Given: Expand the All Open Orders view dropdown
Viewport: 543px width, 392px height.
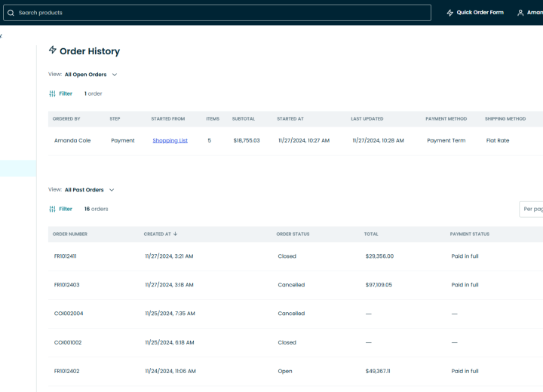Looking at the screenshot, I should tap(91, 75).
